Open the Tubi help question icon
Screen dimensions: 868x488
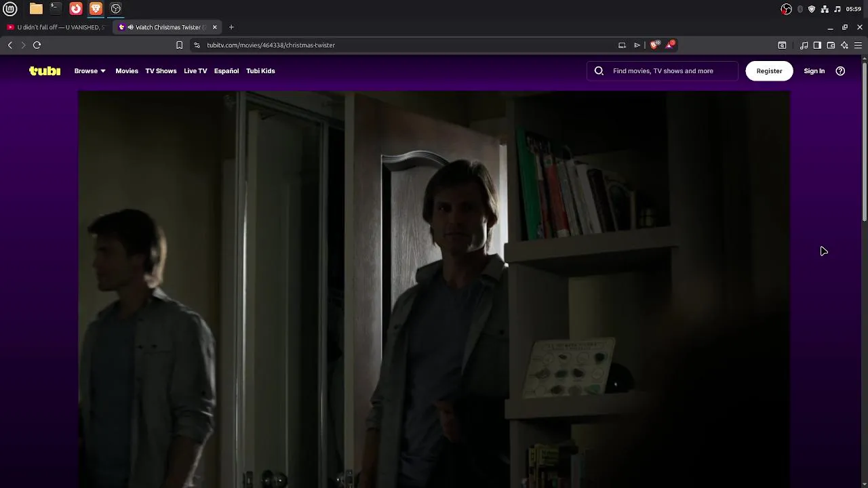tap(840, 70)
